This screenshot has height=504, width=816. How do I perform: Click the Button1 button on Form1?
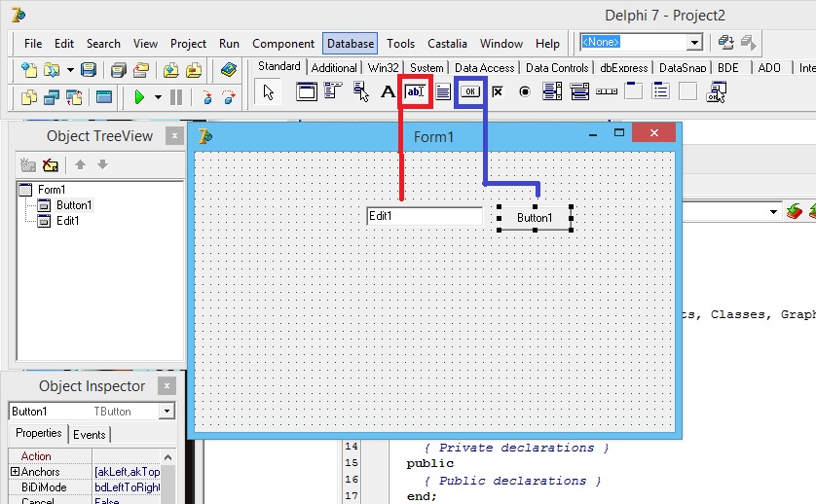tap(535, 217)
